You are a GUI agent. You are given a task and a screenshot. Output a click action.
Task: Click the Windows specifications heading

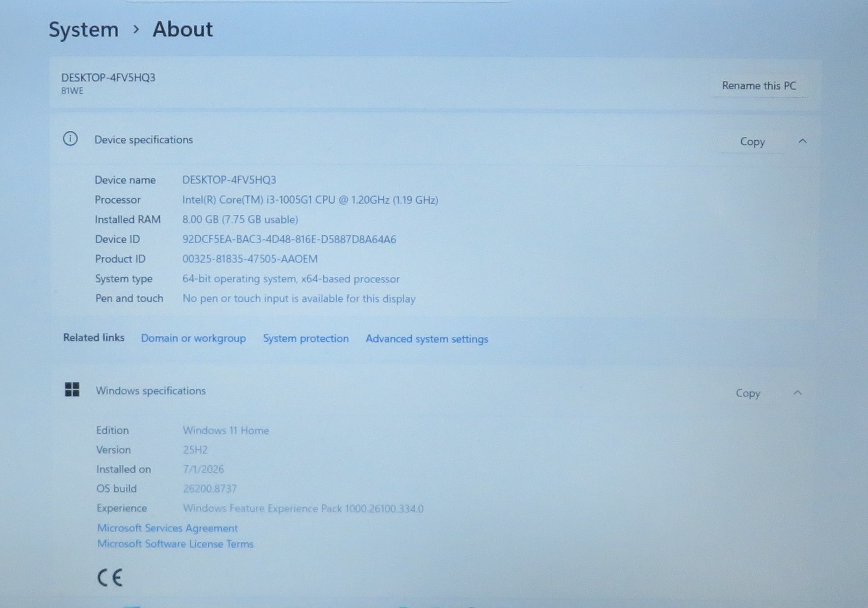point(151,390)
